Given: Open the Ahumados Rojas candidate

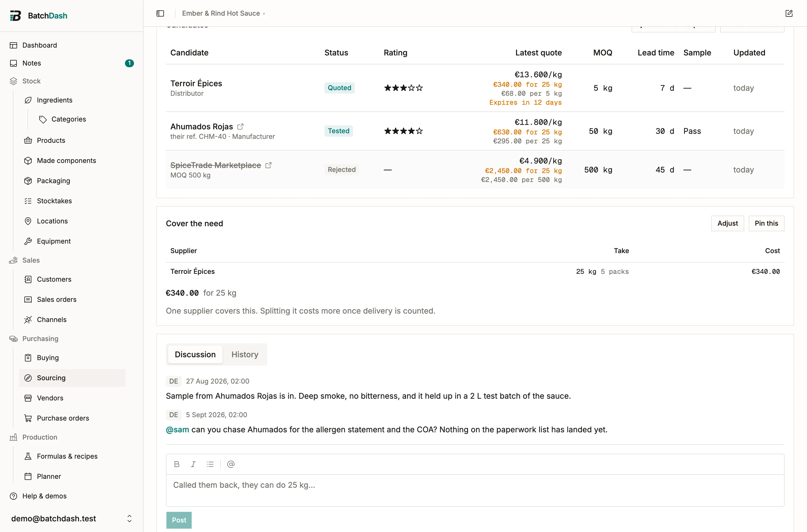Looking at the screenshot, I should pyautogui.click(x=202, y=127).
